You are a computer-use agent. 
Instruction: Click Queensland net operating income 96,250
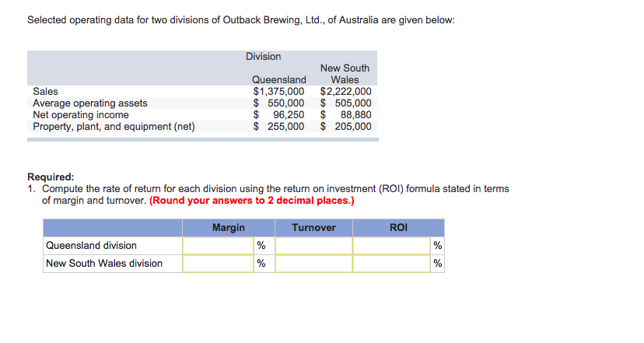pyautogui.click(x=278, y=114)
